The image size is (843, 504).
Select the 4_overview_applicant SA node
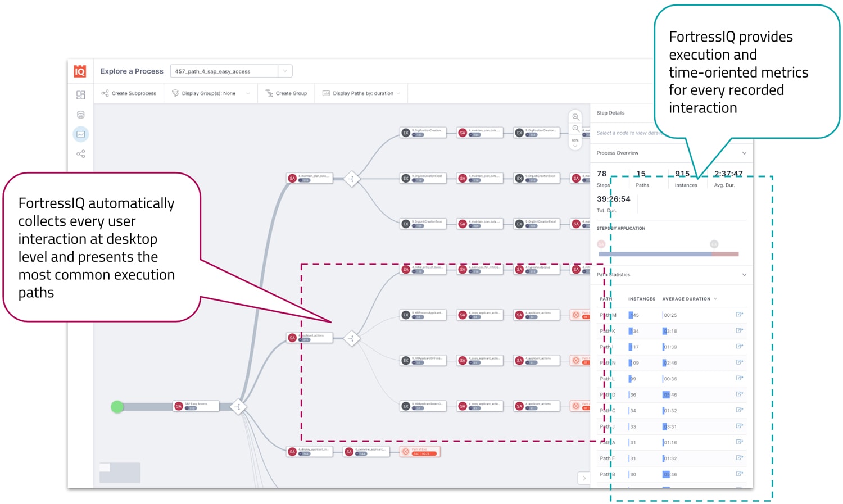pyautogui.click(x=366, y=451)
